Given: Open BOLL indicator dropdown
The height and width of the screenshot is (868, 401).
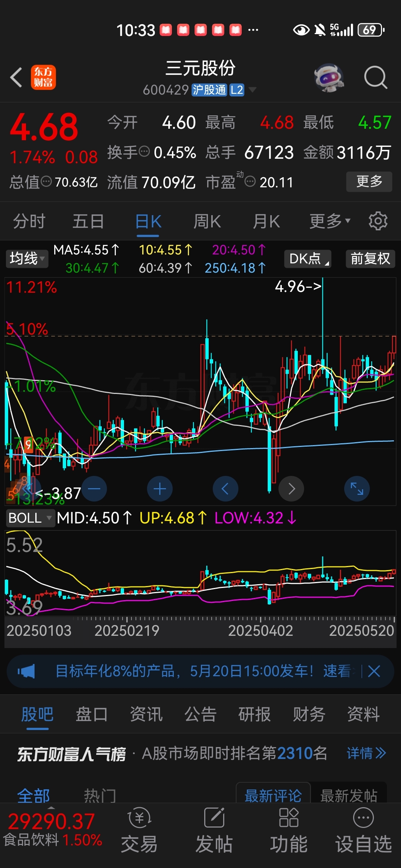Looking at the screenshot, I should 30,518.
